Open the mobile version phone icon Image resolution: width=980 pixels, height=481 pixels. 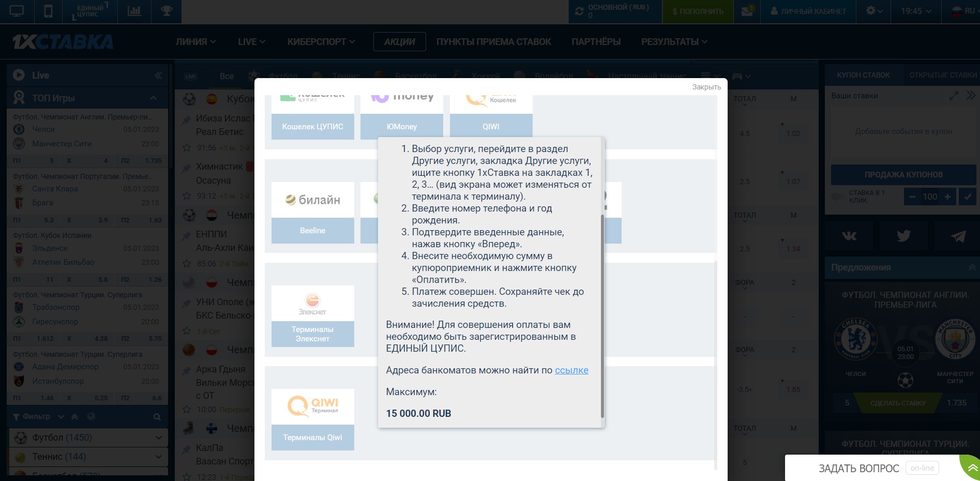tap(48, 11)
